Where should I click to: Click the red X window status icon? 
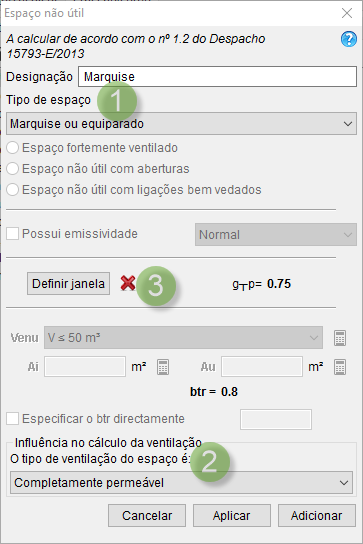[x=128, y=283]
